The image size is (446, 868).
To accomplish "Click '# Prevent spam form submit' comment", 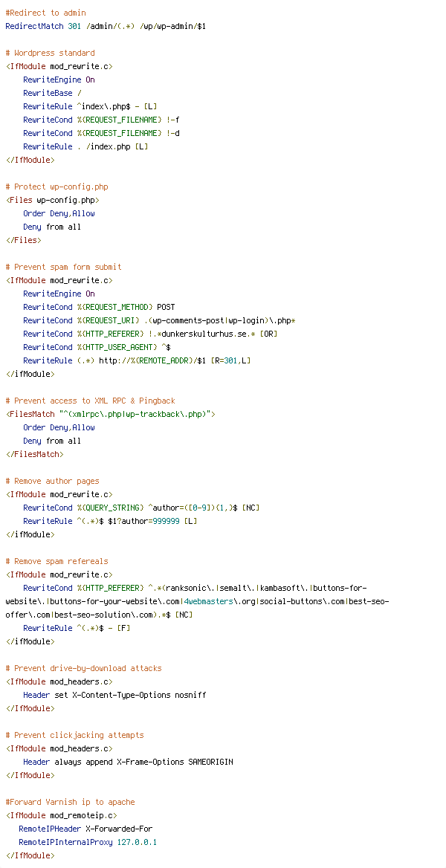I will (x=63, y=267).
